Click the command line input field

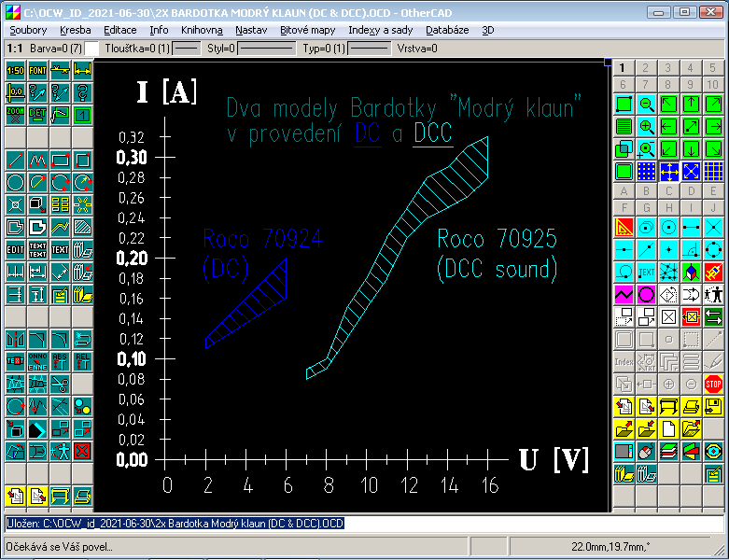pyautogui.click(x=363, y=524)
